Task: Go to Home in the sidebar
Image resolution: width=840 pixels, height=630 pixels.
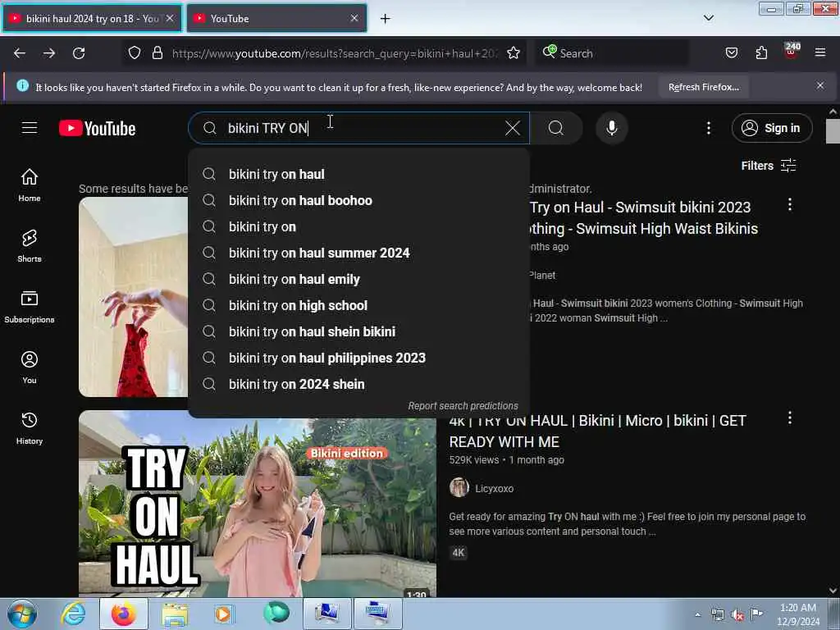Action: click(30, 185)
